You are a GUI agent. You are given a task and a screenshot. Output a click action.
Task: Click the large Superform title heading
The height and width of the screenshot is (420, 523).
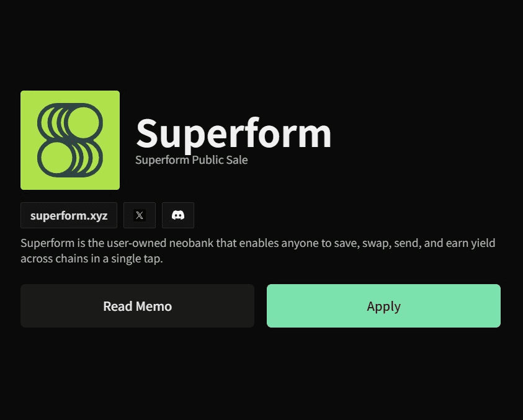pyautogui.click(x=234, y=132)
